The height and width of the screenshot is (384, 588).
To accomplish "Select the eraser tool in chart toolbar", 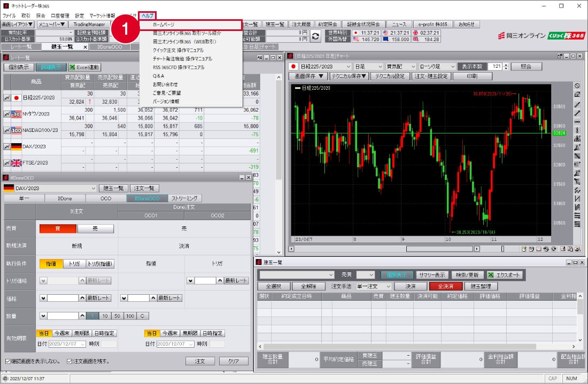I will click(x=577, y=95).
